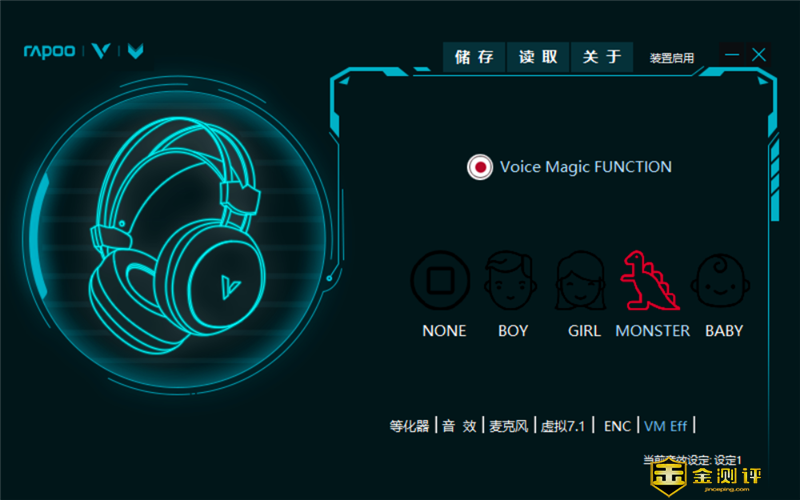
Task: Open the ENC tab
Action: 617,426
